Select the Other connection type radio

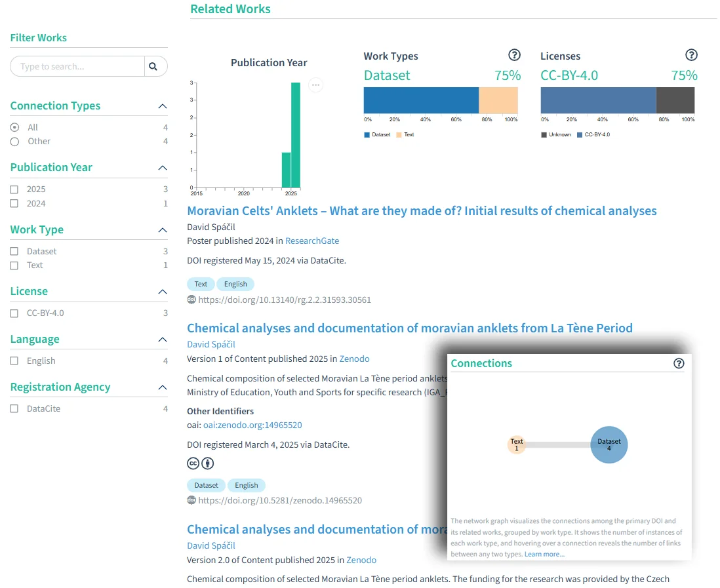point(14,142)
